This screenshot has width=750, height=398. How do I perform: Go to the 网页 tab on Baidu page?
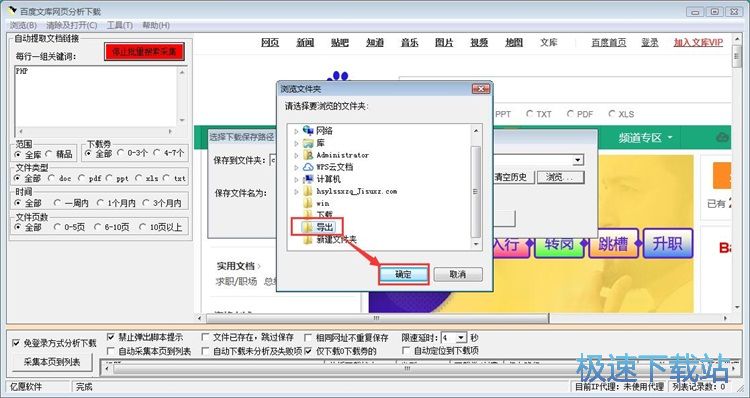pos(270,42)
